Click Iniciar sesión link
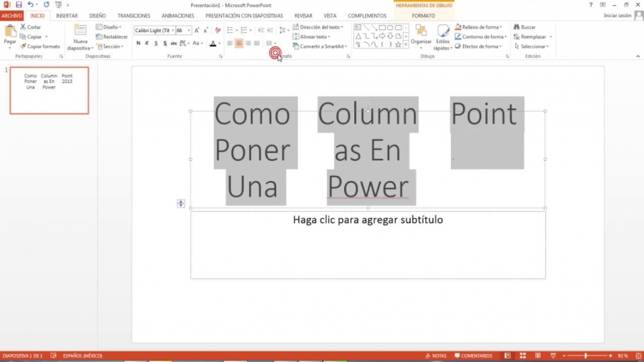Viewport: 644px width, 362px height. (618, 15)
